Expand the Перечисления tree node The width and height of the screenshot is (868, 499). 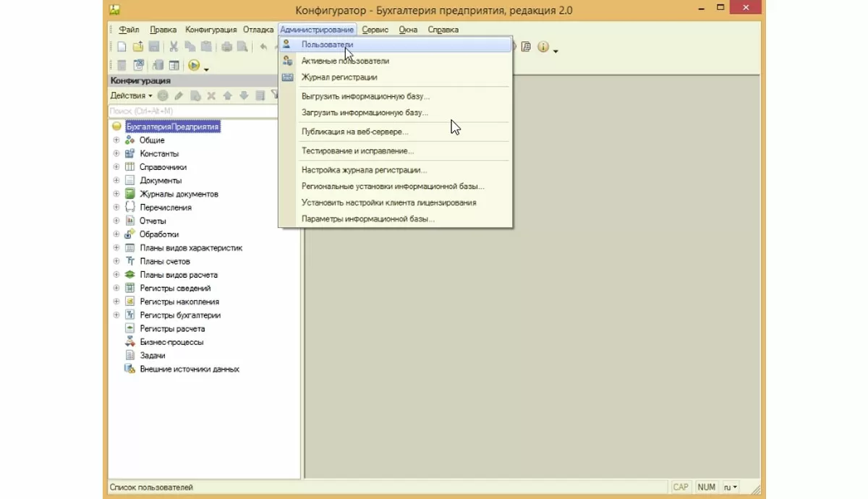[x=116, y=208]
